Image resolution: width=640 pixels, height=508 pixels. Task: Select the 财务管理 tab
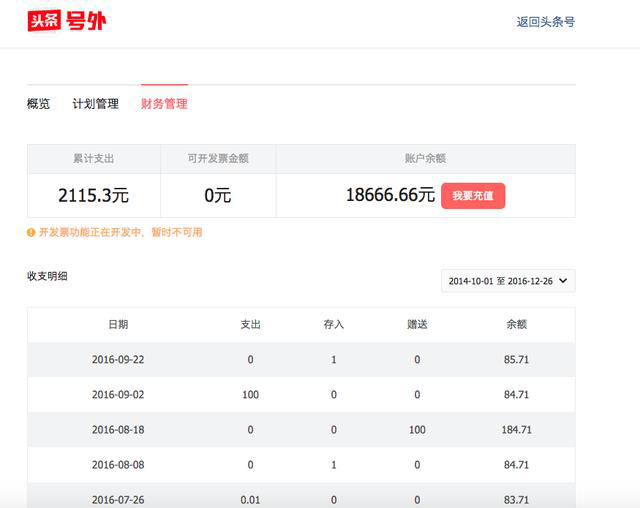pyautogui.click(x=164, y=104)
